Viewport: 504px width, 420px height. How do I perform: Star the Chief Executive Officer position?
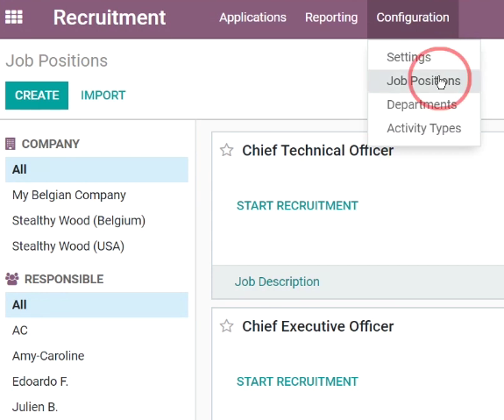tap(227, 326)
